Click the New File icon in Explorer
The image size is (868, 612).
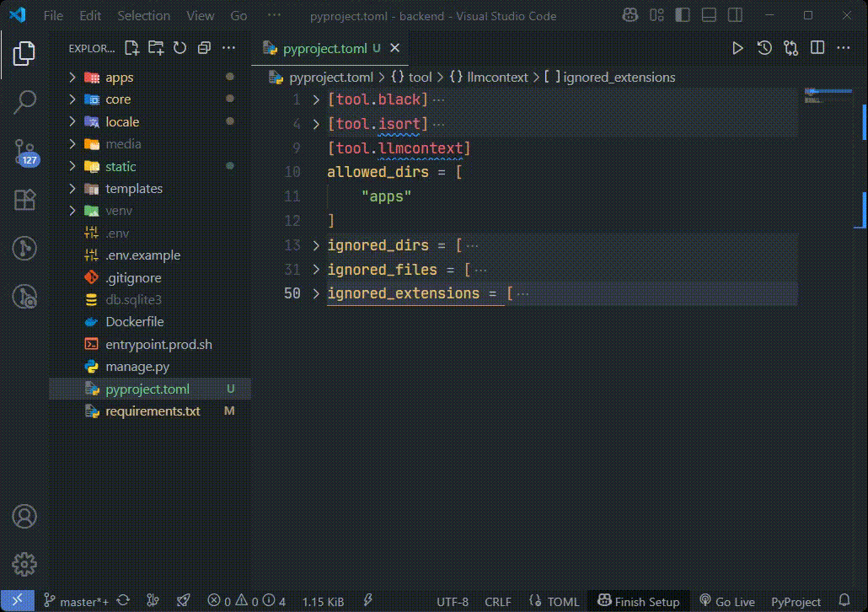click(x=131, y=48)
